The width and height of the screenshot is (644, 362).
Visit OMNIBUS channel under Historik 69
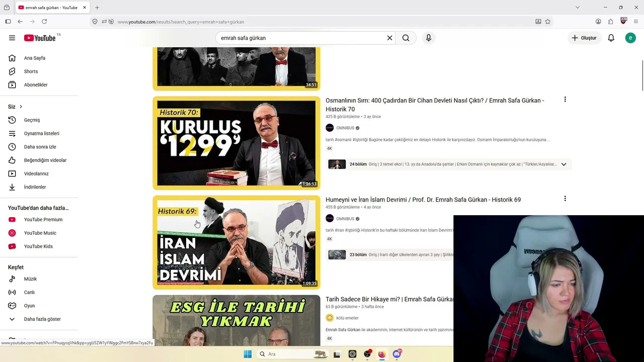[345, 219]
